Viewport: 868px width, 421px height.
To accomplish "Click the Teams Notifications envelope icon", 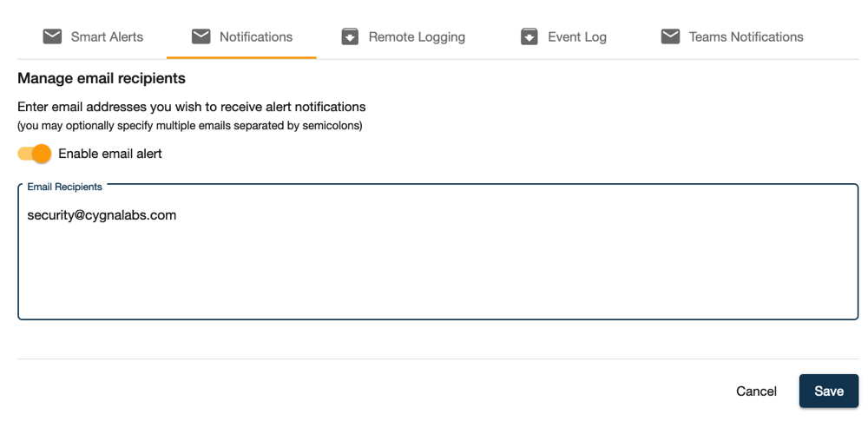I will [x=670, y=36].
